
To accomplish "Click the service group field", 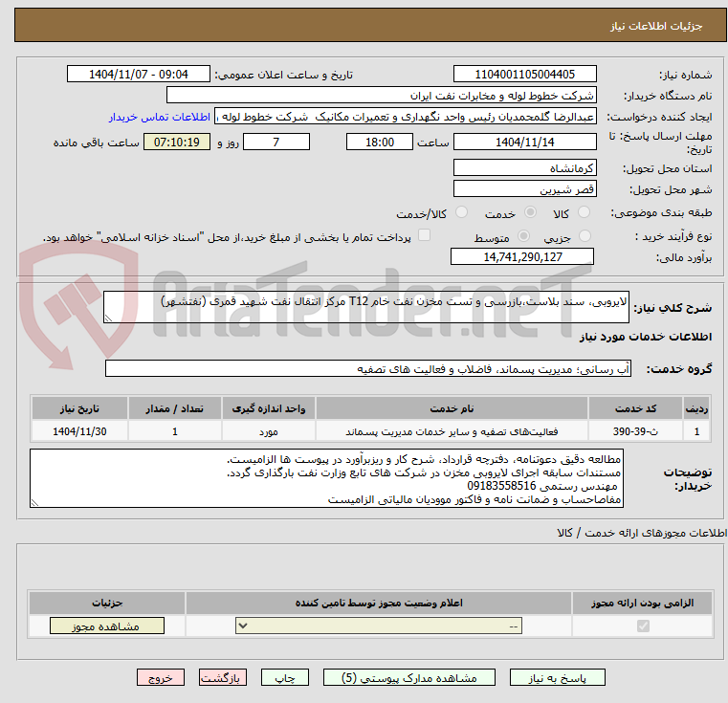I will pyautogui.click(x=368, y=368).
